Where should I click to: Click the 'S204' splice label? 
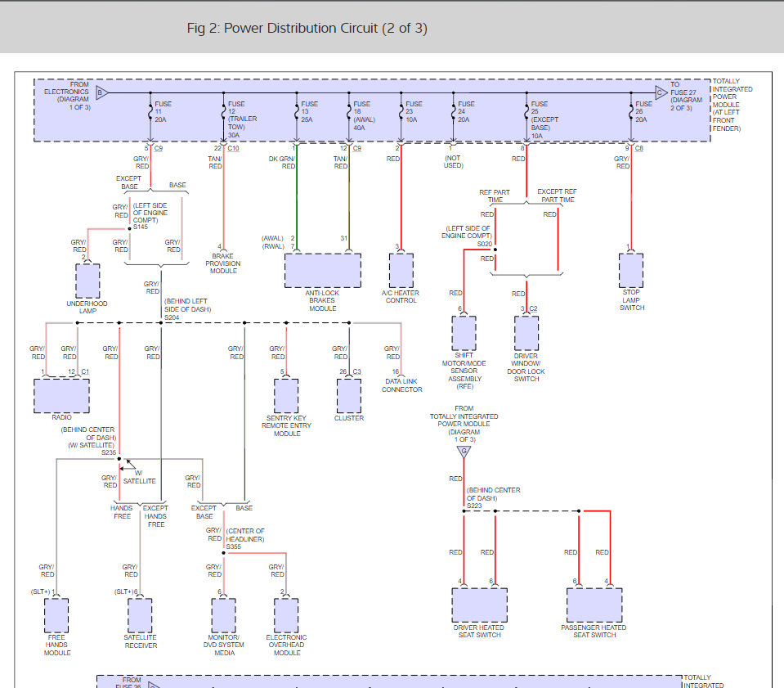(172, 317)
